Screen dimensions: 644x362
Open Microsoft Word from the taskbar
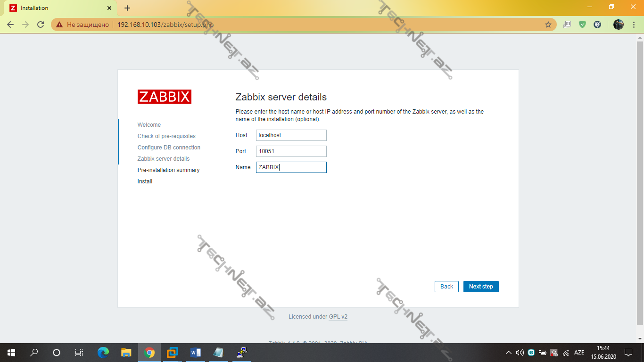195,352
